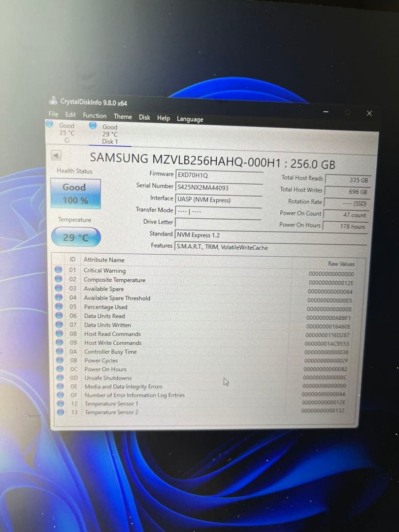Screen dimensions: 399x532
Task: Click status dot of Media and Data Integrity Errors
Action: pyautogui.click(x=61, y=386)
